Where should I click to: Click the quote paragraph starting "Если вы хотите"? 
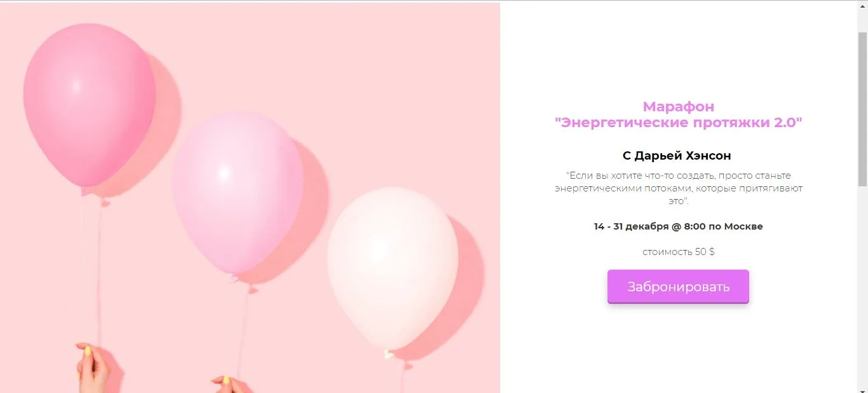click(678, 188)
